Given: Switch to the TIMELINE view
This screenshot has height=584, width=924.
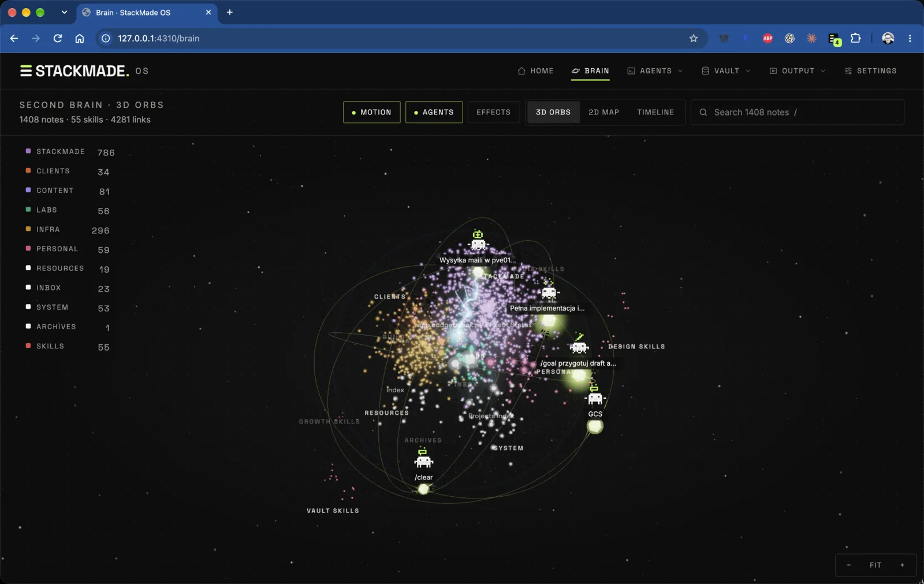Looking at the screenshot, I should tap(655, 112).
